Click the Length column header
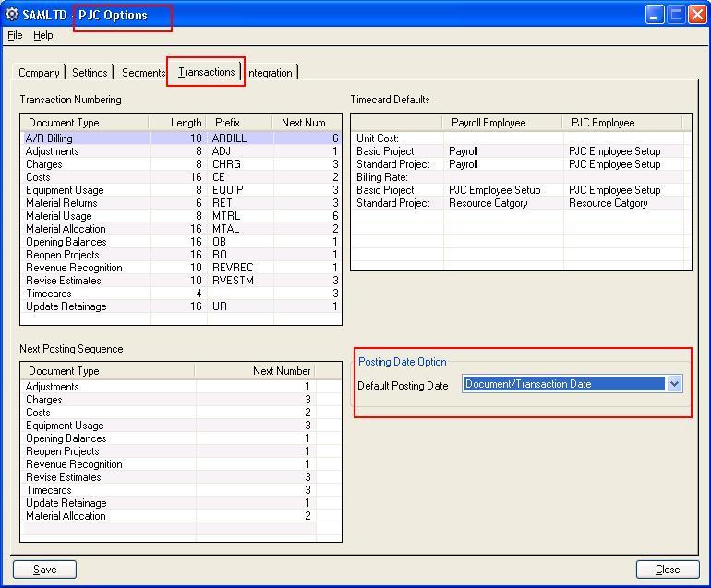This screenshot has height=588, width=711. click(x=177, y=123)
